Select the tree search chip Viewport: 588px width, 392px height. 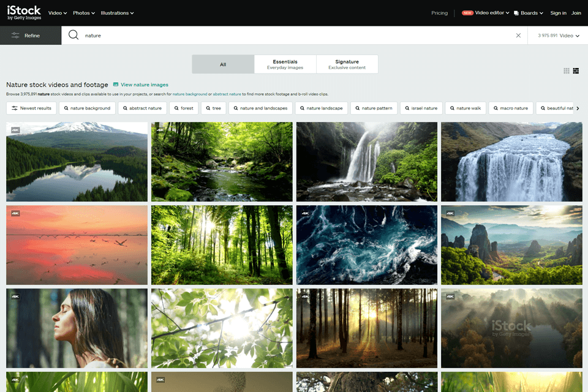[x=213, y=108]
